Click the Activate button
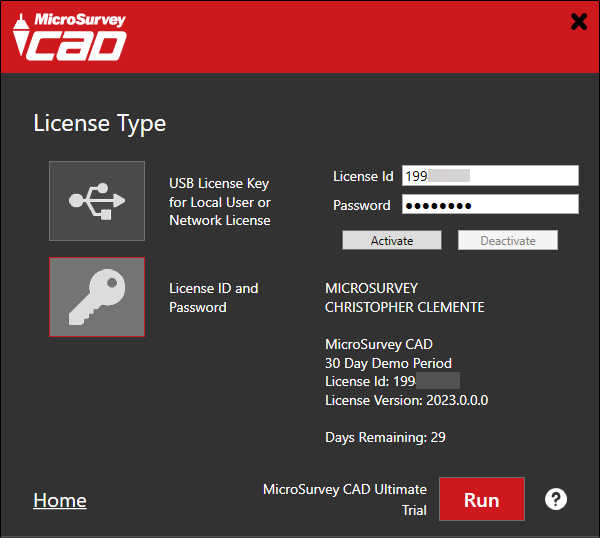 coord(392,240)
